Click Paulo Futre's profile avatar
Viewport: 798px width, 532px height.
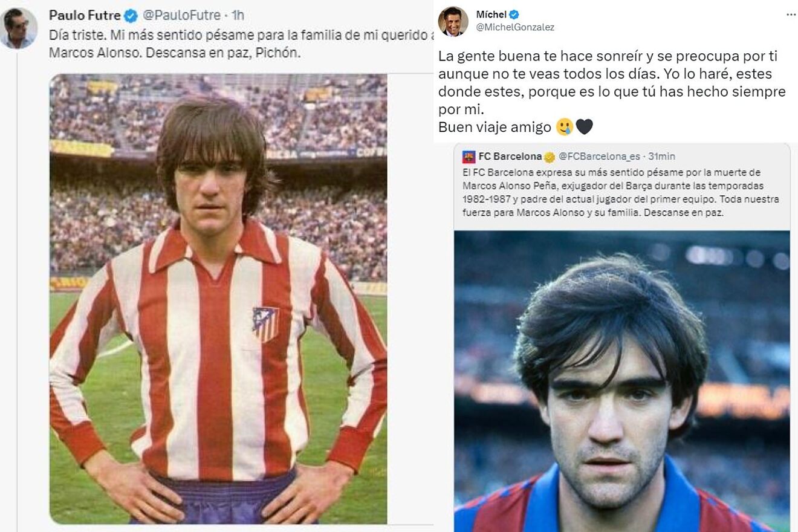pos(18,28)
